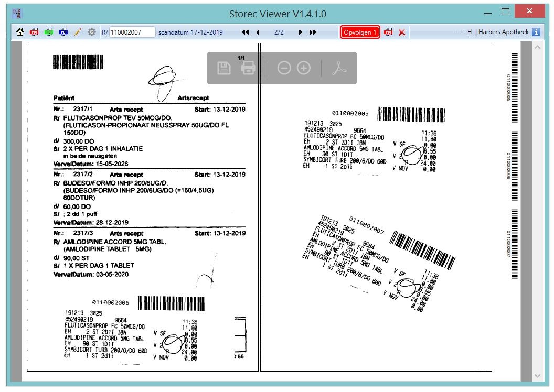Click the blue PDF icon
Viewport: 554px width, 392px height.
[63, 32]
